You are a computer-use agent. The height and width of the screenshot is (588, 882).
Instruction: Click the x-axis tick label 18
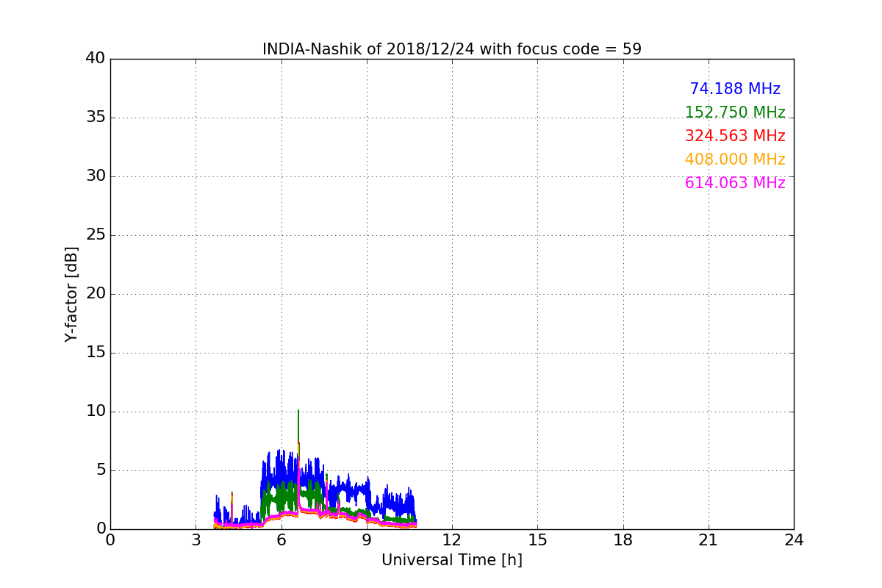tap(623, 540)
